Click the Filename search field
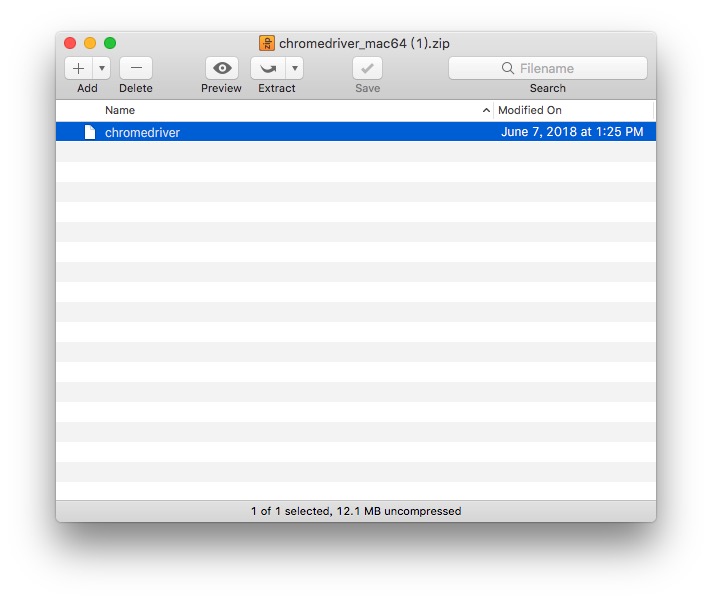The image size is (712, 602). click(x=560, y=68)
